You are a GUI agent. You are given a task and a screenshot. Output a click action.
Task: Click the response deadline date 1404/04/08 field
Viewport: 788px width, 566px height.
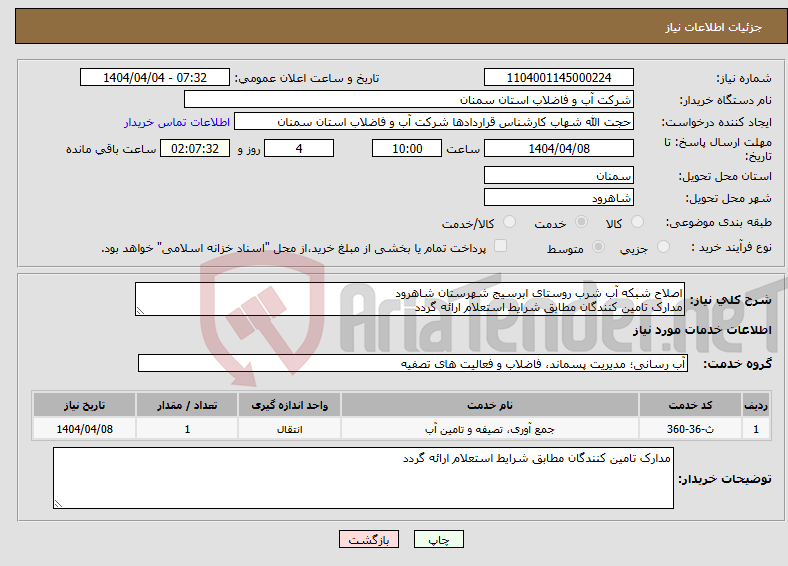point(558,148)
